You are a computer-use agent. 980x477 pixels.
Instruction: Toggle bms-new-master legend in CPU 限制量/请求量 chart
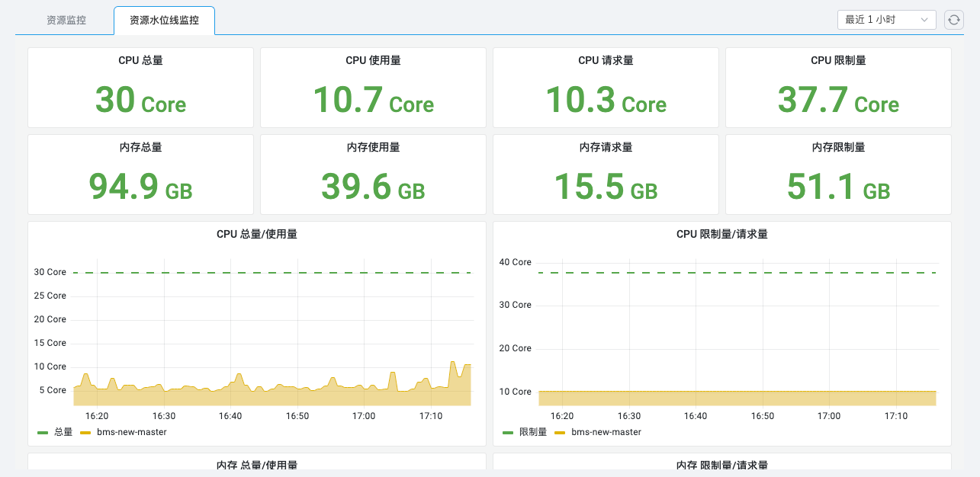click(606, 432)
